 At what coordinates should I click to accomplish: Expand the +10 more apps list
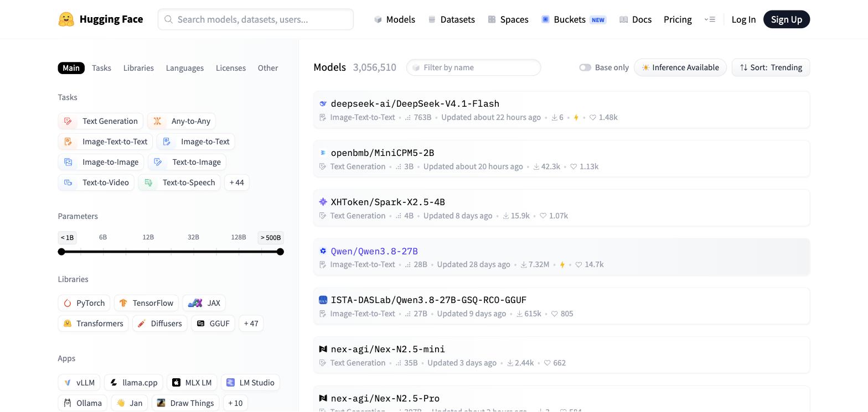click(x=235, y=403)
